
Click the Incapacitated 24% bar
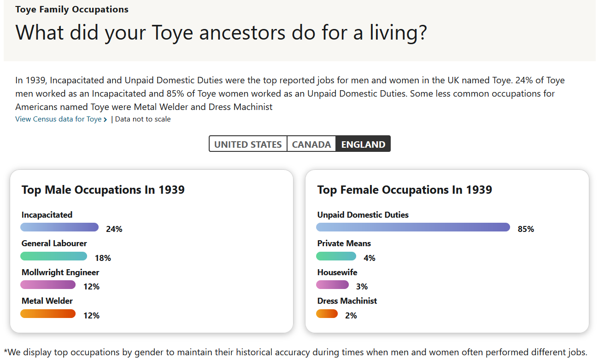pyautogui.click(x=59, y=227)
